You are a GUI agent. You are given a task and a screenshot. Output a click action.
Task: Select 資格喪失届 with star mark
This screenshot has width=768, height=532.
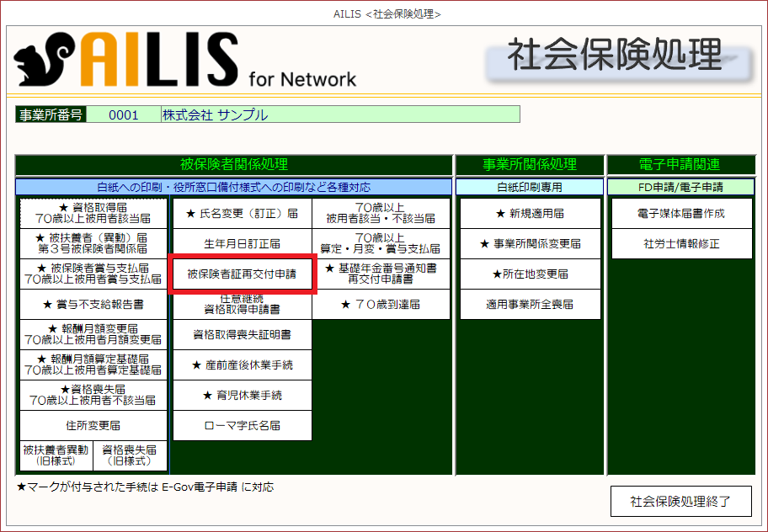pos(93,395)
